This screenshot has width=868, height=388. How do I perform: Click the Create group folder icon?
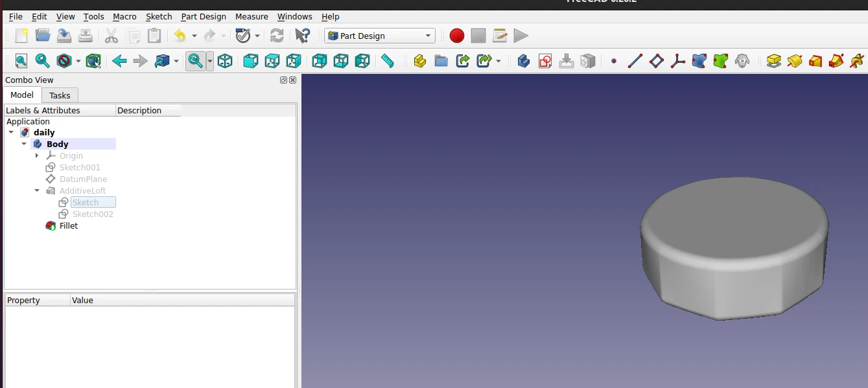(441, 61)
